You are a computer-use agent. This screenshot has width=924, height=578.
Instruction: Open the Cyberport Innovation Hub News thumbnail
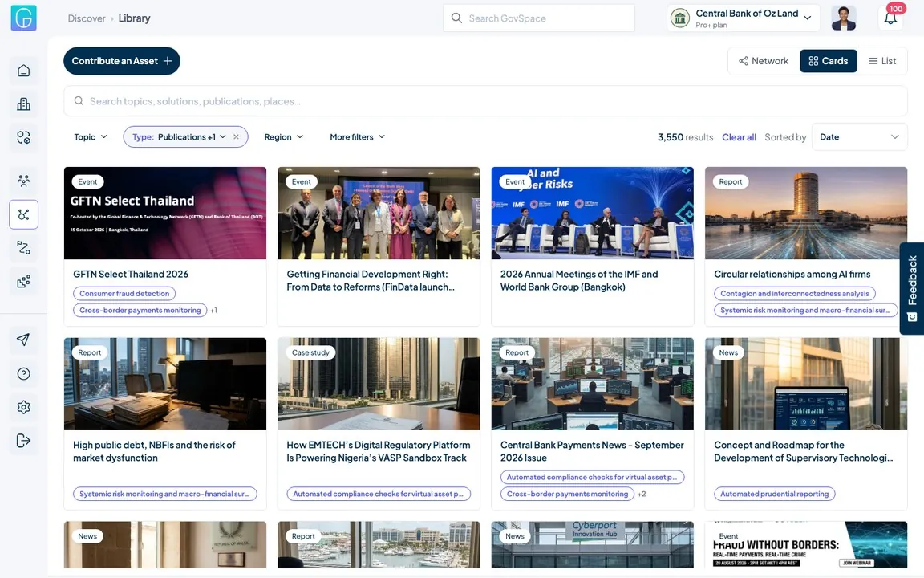click(x=592, y=545)
